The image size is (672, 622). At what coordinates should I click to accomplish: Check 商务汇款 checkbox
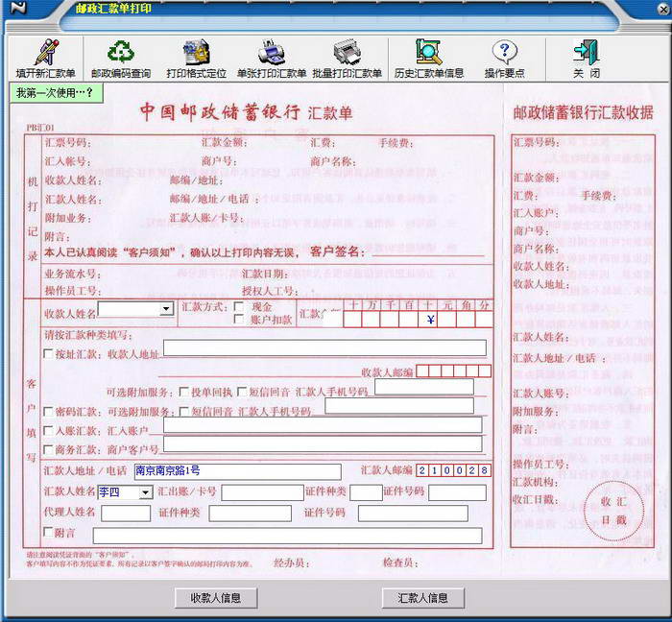(x=48, y=449)
